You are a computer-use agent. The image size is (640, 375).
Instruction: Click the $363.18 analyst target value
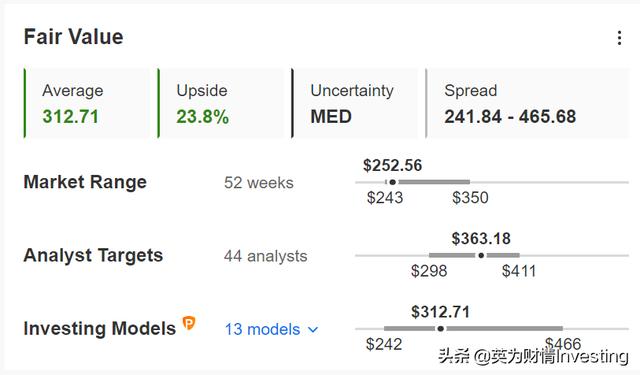coord(481,239)
